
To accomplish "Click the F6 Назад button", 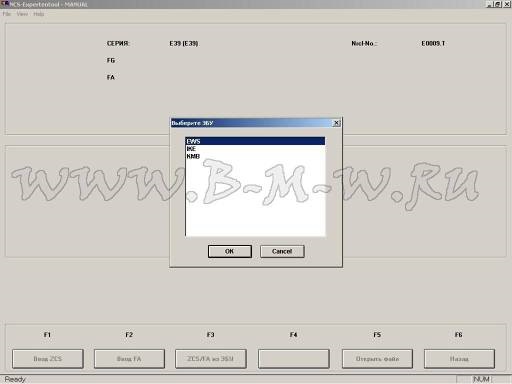I will (459, 359).
